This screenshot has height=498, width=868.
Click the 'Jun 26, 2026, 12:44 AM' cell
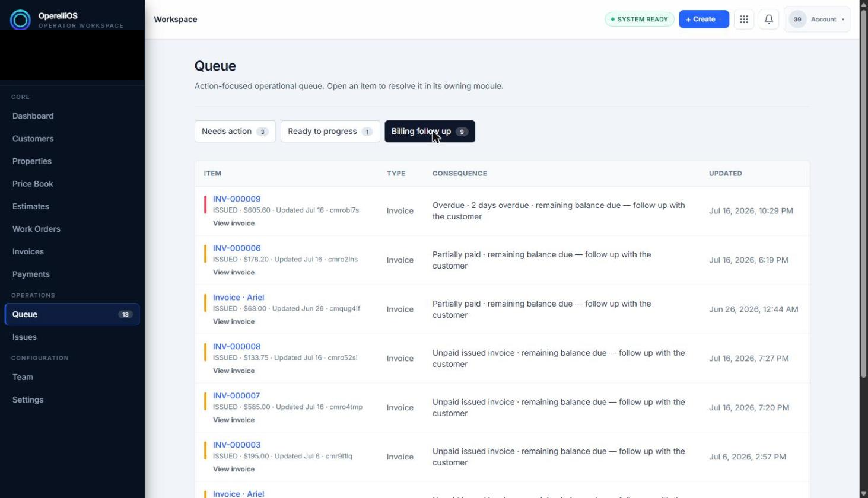click(x=753, y=309)
